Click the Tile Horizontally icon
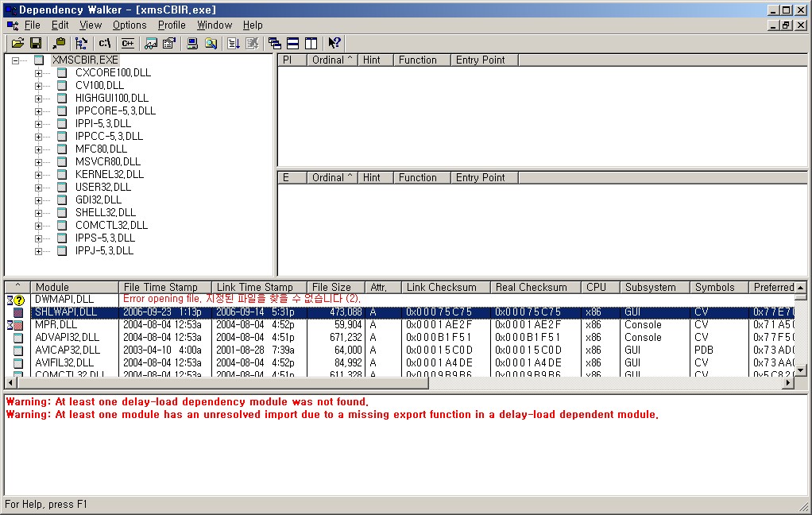The height and width of the screenshot is (515, 812). coord(293,43)
